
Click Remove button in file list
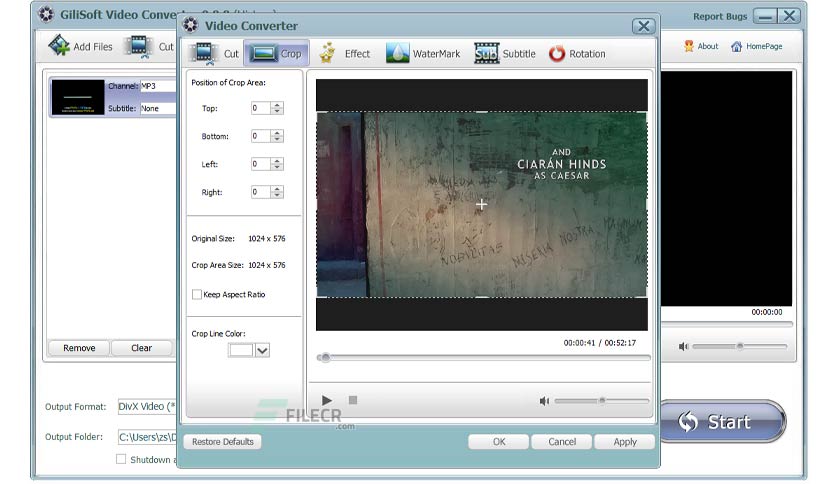click(x=79, y=348)
